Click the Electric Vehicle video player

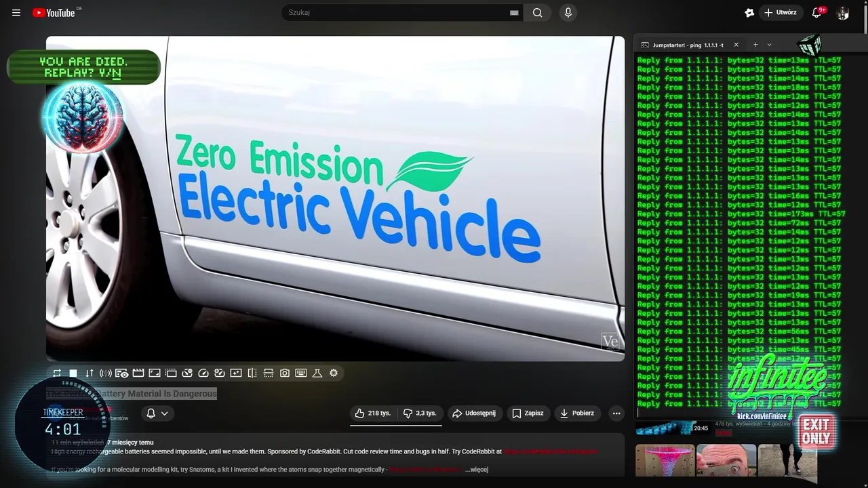click(x=335, y=199)
